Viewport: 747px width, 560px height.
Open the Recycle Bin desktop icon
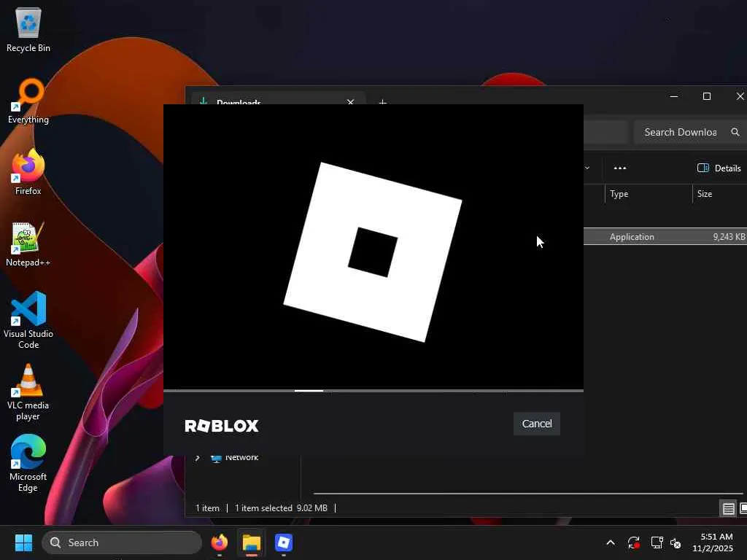coord(28,29)
